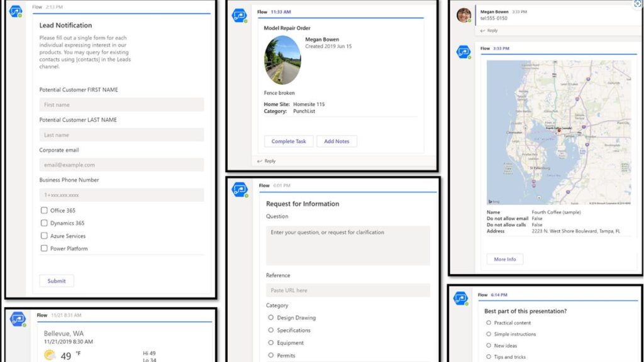The image size is (644, 362).
Task: Click the Created 2019 Jun 15 text
Action: click(x=328, y=47)
